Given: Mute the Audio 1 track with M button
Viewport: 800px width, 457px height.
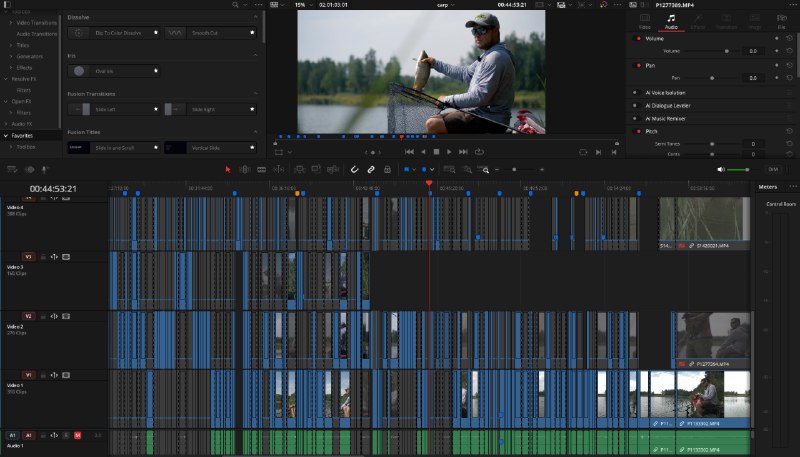Looking at the screenshot, I should coord(78,436).
